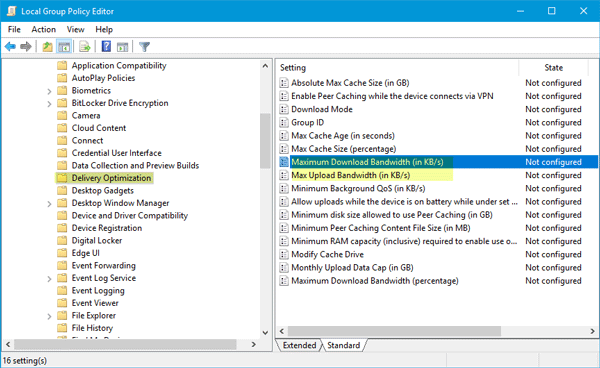Select Application Compatibility in the tree
The image size is (600, 368).
coord(119,65)
